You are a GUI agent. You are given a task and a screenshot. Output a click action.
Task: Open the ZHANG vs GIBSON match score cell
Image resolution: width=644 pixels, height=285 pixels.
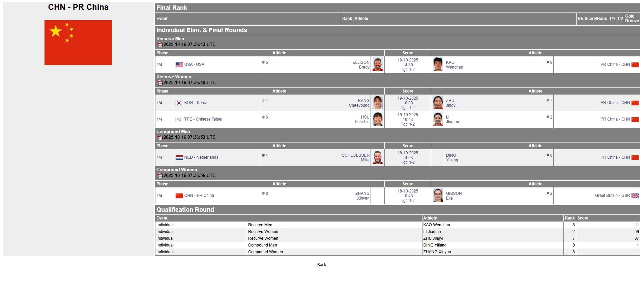pos(408,196)
